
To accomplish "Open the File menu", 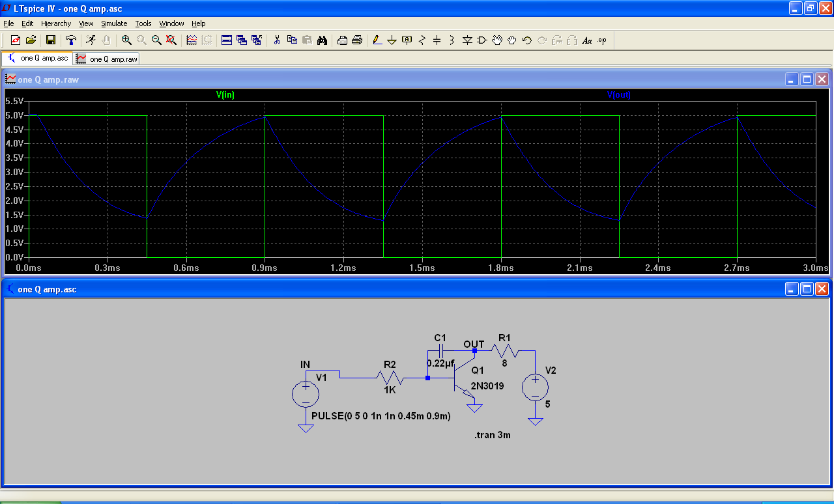I will [8, 23].
